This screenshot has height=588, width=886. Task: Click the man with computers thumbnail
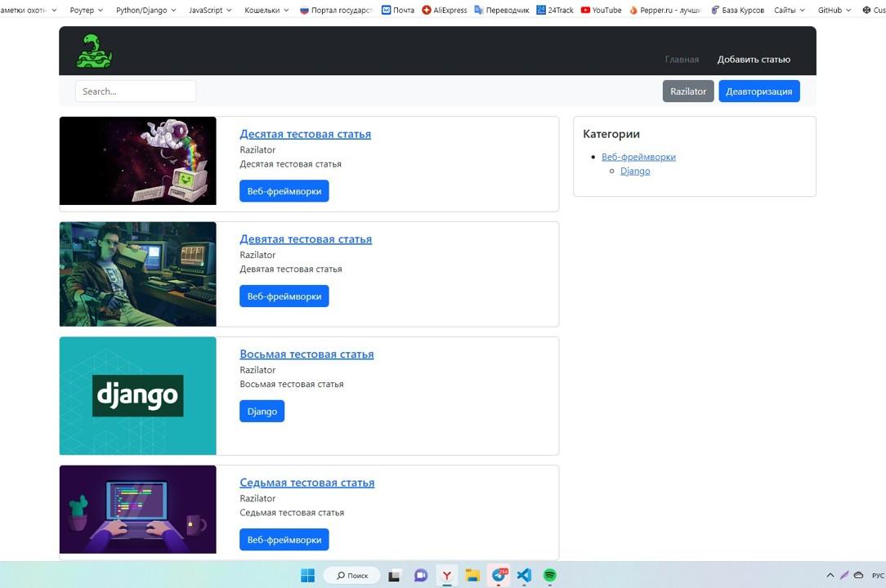tap(138, 274)
